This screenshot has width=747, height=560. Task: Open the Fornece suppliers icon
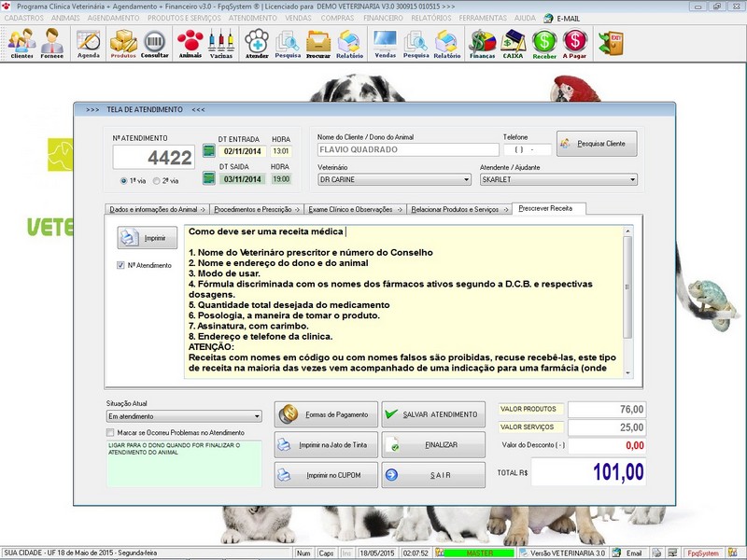52,43
